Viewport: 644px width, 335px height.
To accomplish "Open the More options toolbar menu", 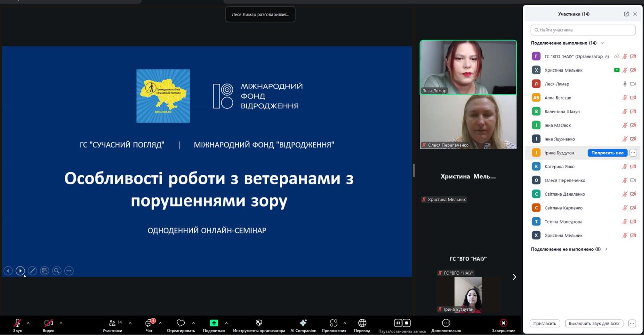I will click(446, 323).
